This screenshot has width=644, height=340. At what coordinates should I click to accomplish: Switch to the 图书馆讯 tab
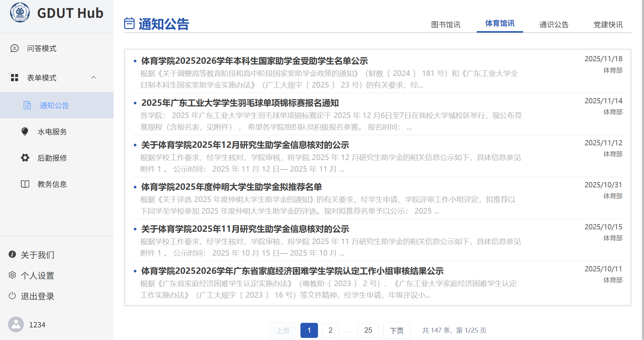click(x=445, y=25)
